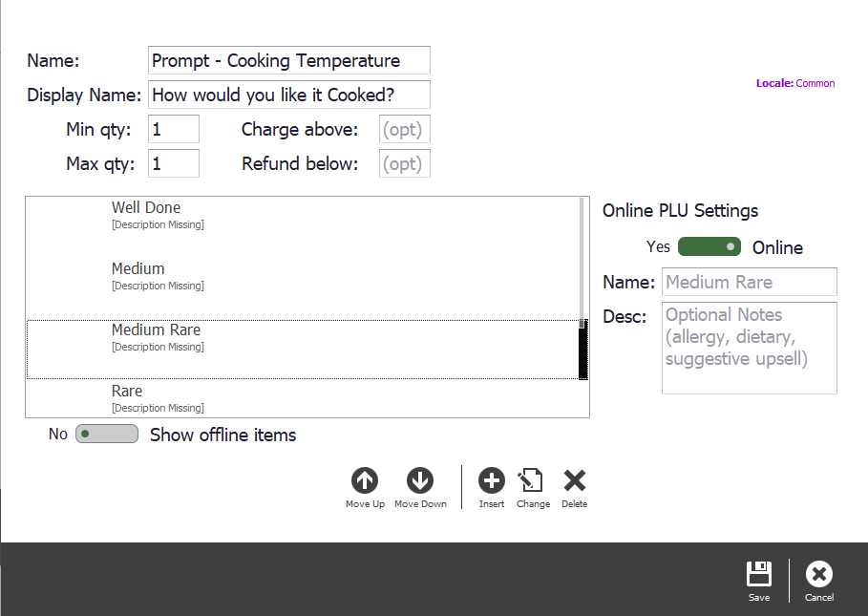This screenshot has height=616, width=868.
Task: Edit the Max qty field
Action: tap(174, 163)
